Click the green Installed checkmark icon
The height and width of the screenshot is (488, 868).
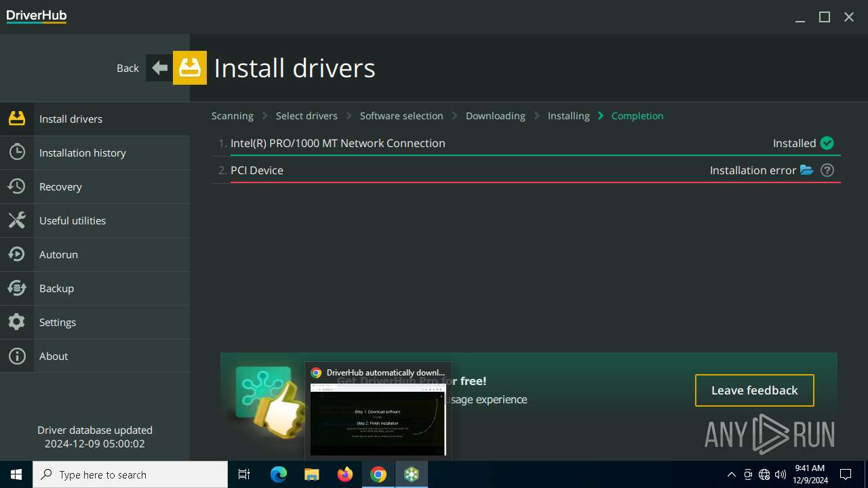(827, 143)
